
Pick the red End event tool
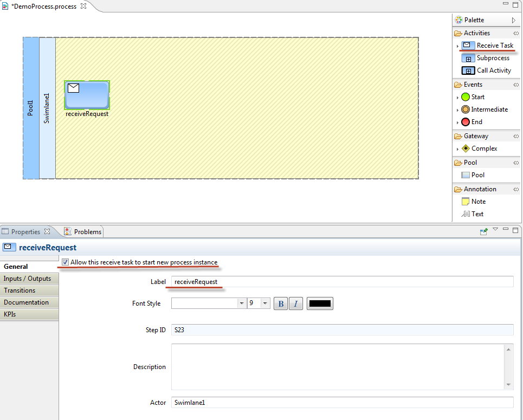click(471, 122)
